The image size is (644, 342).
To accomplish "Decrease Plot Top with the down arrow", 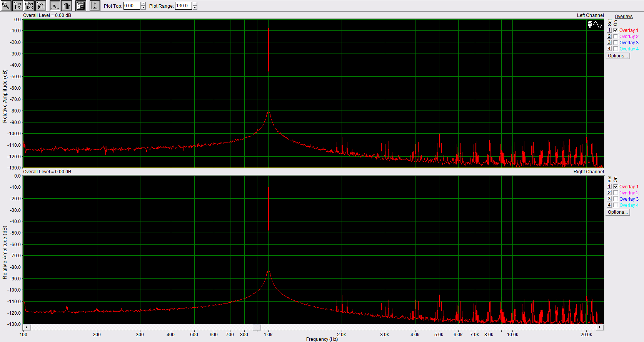I will point(143,8).
